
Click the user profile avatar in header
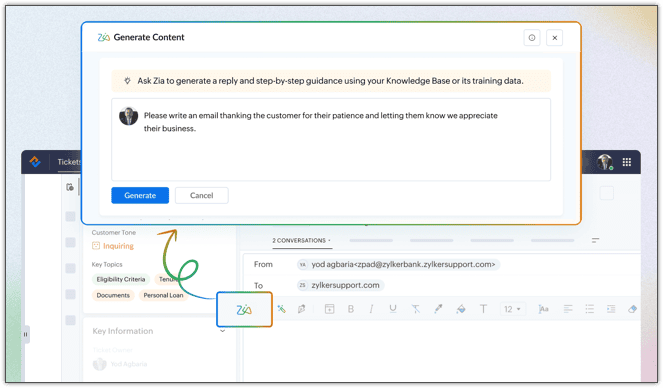(605, 162)
